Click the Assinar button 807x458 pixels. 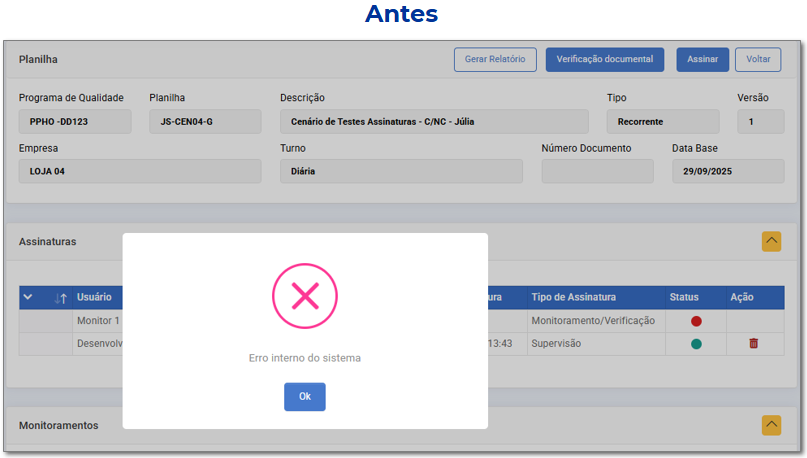(x=702, y=59)
